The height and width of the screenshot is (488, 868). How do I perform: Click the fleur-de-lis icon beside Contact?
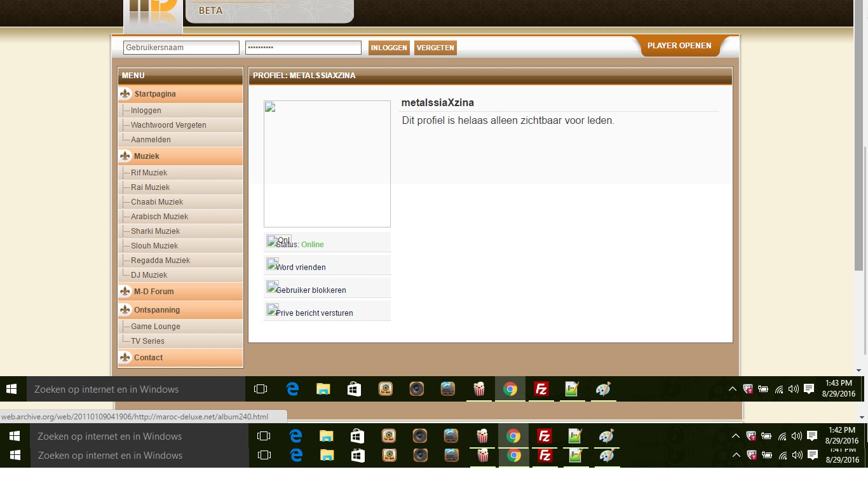pyautogui.click(x=125, y=358)
